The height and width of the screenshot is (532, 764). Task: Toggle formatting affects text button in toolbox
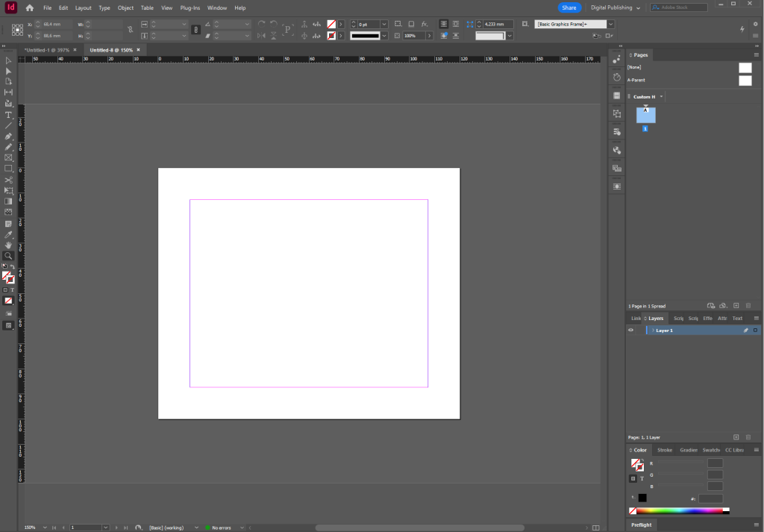pos(13,290)
